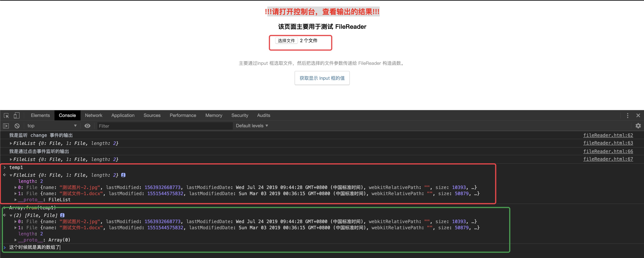The image size is (644, 258).
Task: Click the 选择文件 file picker button
Action: 286,40
